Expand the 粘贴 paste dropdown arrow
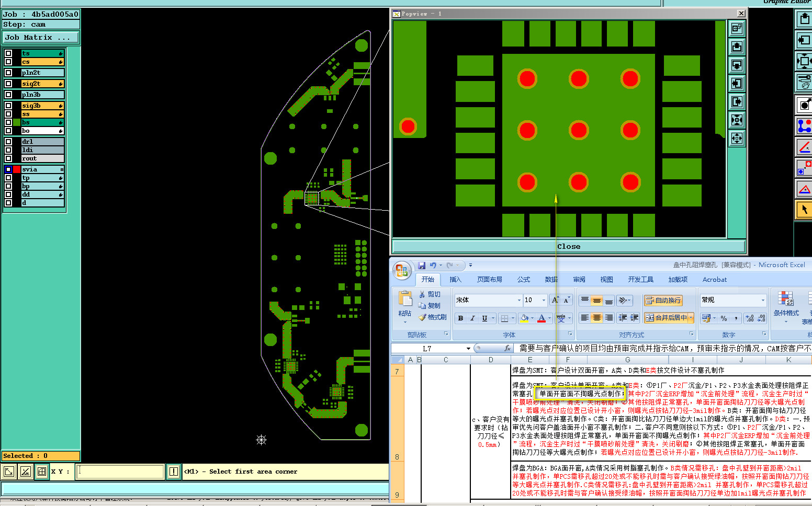812x506 pixels. click(405, 321)
